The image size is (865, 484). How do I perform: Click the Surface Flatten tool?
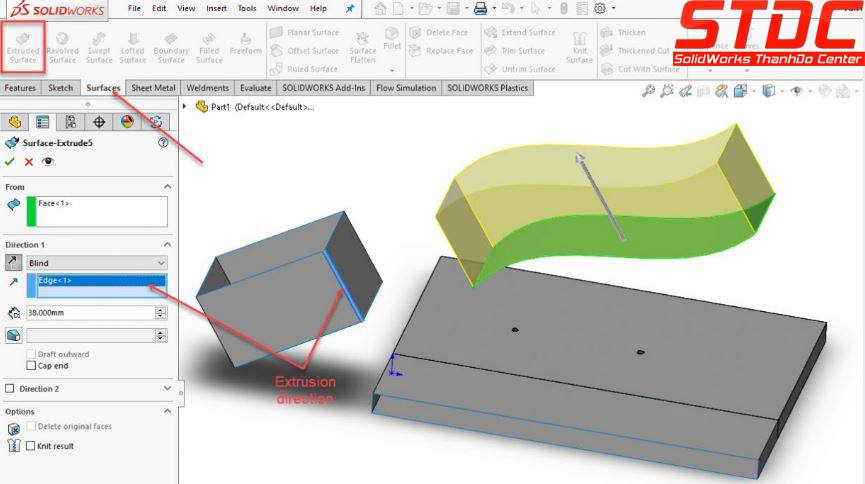[362, 47]
